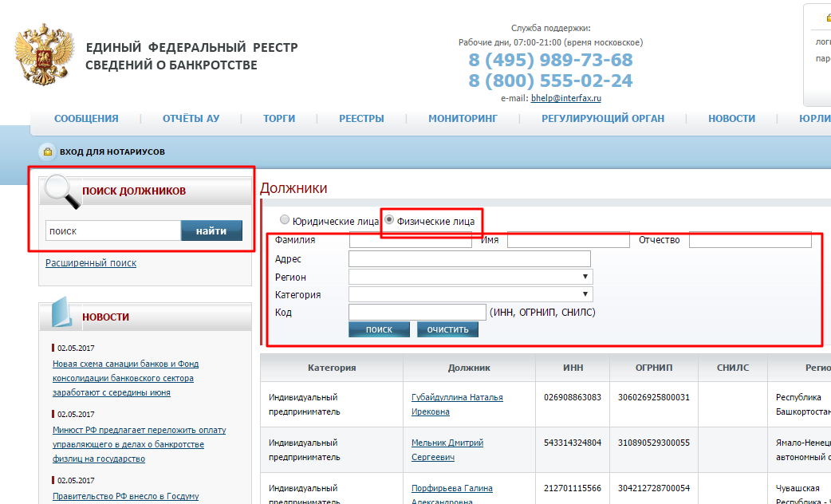831x504 pixels.
Task: Select the Юридические лица radio button
Action: [x=285, y=219]
